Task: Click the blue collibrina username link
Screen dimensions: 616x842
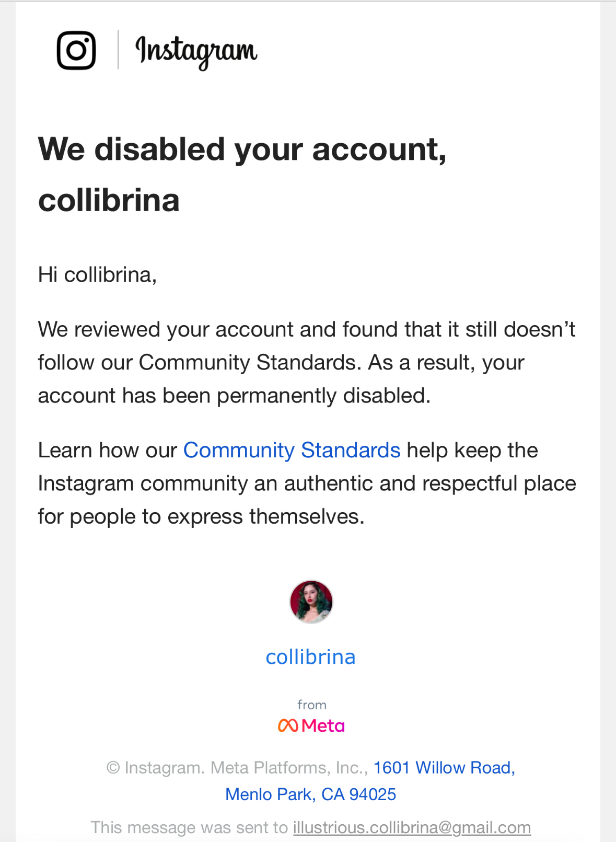Action: pos(310,657)
